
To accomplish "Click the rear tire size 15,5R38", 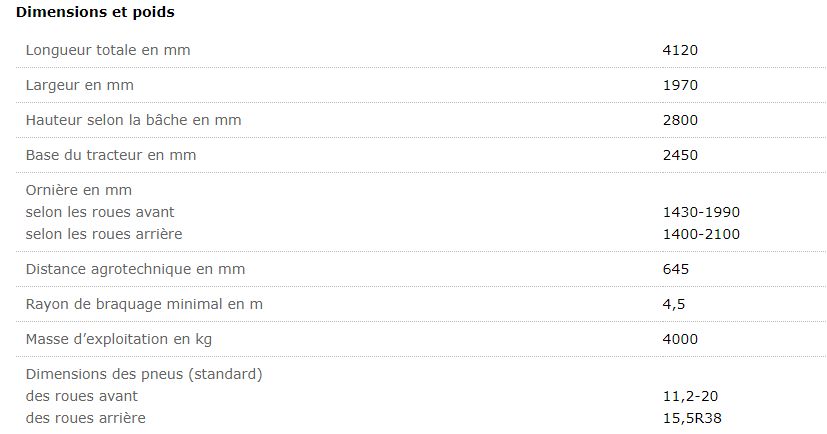I will [692, 418].
